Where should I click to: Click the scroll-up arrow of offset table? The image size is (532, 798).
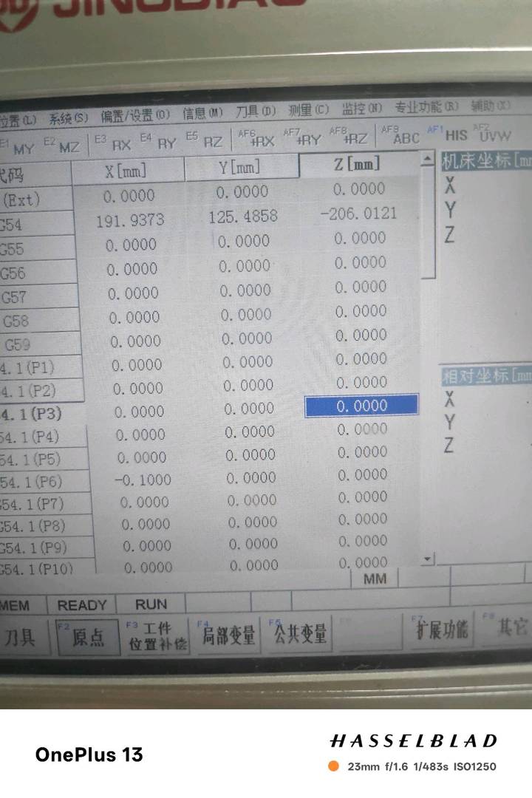click(429, 160)
